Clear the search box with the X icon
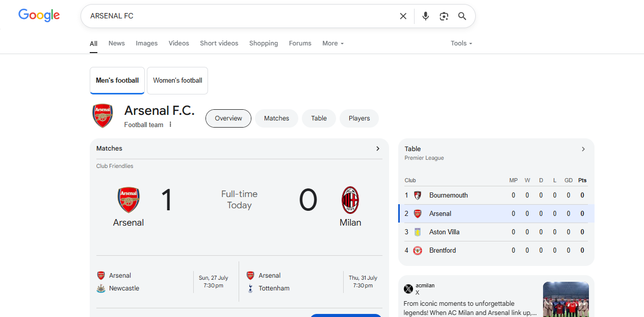This screenshot has height=317, width=644. pyautogui.click(x=403, y=16)
